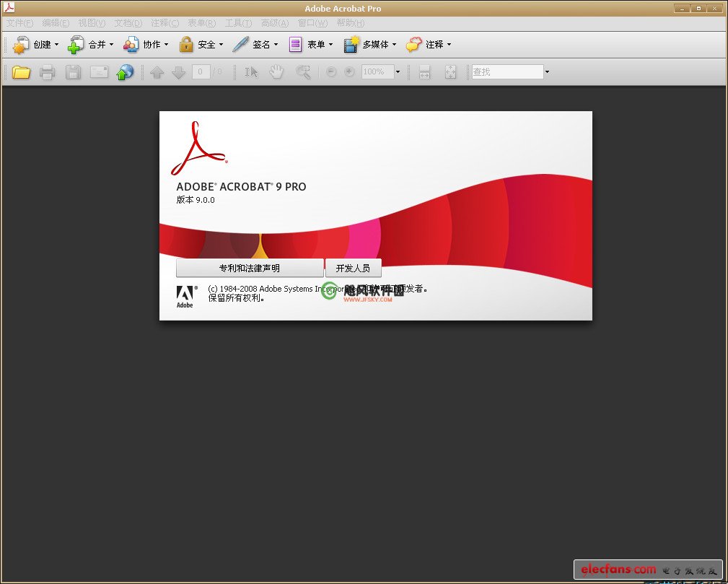Open the 帮助 (Help) menu

350,23
